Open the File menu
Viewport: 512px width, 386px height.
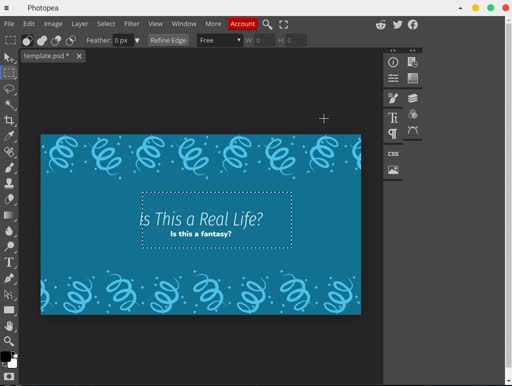9,24
